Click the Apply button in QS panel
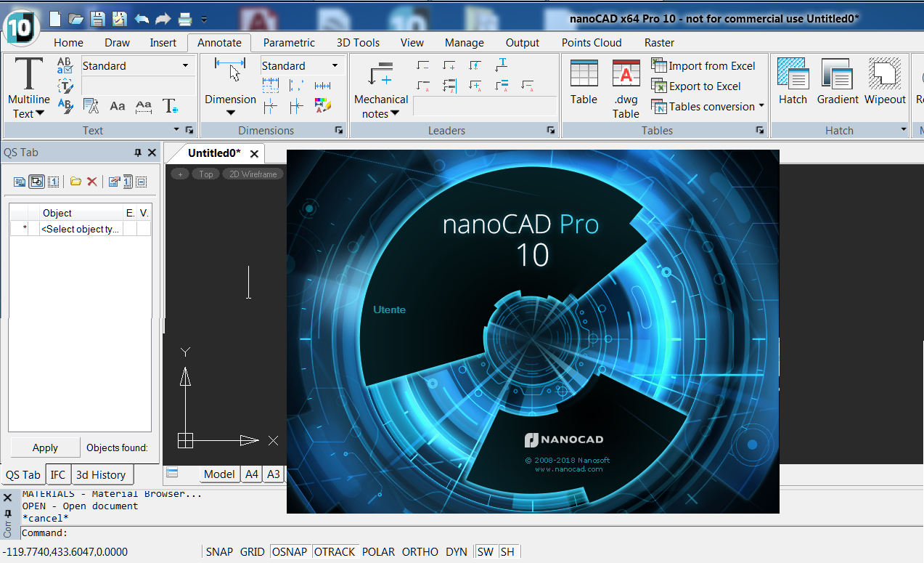This screenshot has height=563, width=924. [45, 447]
